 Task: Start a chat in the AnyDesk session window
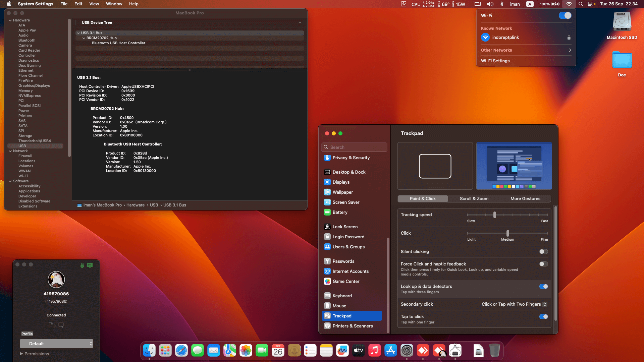[x=61, y=325]
